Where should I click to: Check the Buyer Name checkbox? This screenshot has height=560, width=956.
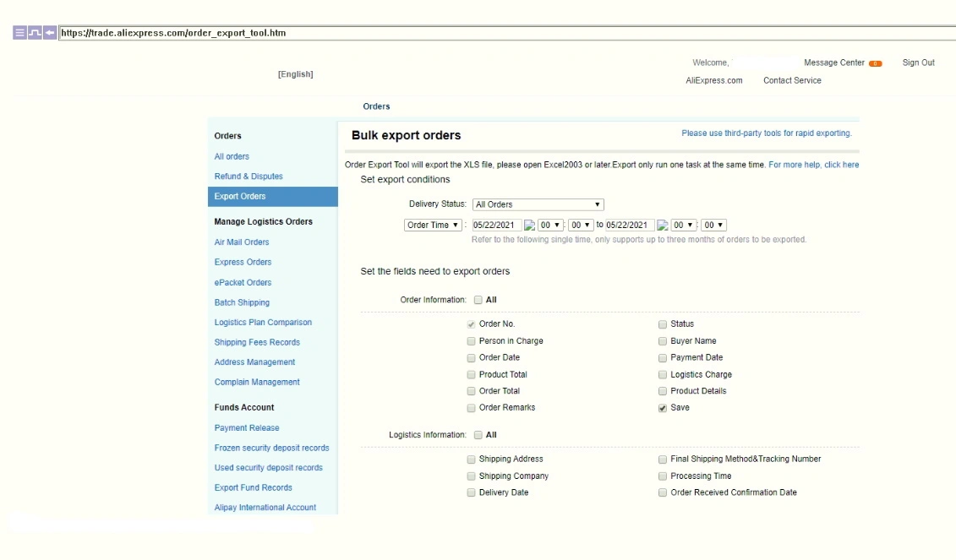pos(662,341)
